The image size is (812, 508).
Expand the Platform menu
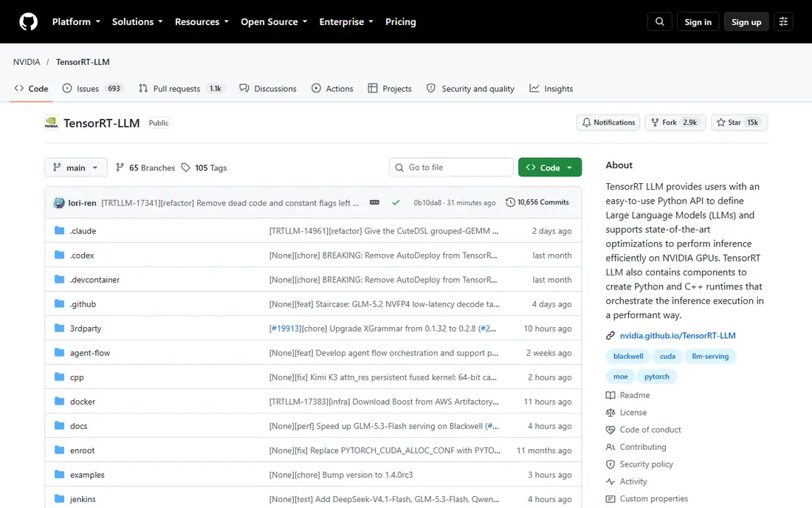[x=76, y=21]
